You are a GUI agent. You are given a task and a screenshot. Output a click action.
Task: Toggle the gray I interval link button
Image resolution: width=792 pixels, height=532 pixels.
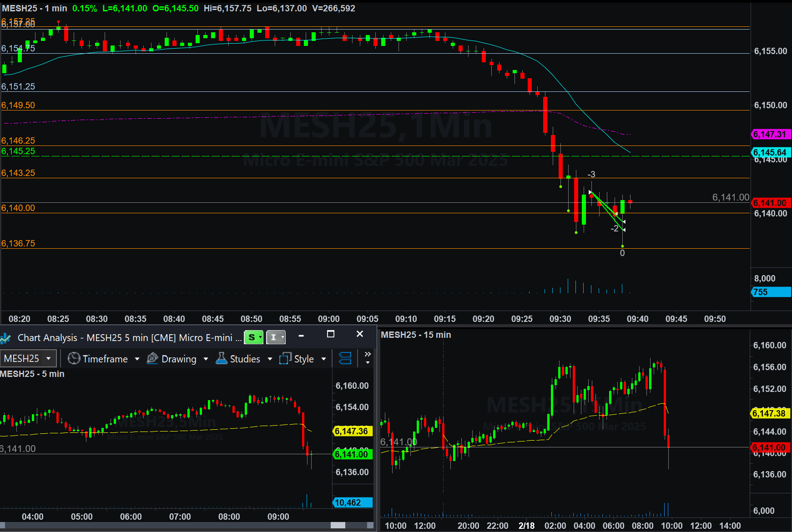pyautogui.click(x=276, y=337)
